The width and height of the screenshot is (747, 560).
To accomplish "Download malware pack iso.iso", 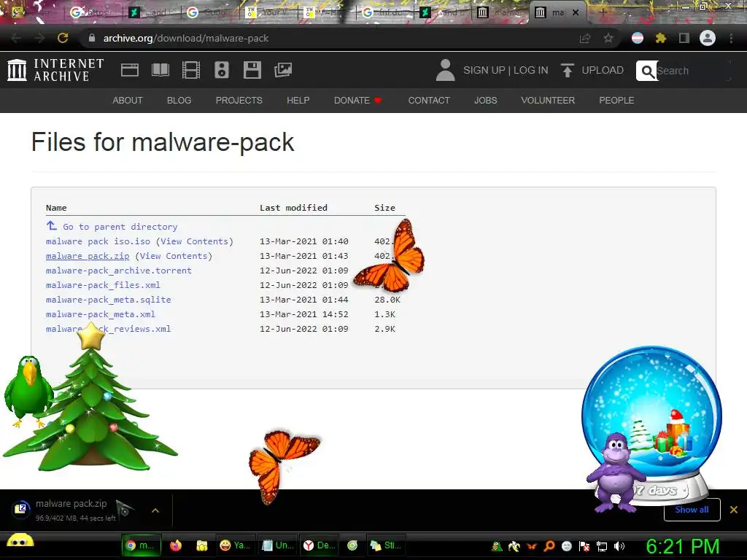I will pos(98,241).
